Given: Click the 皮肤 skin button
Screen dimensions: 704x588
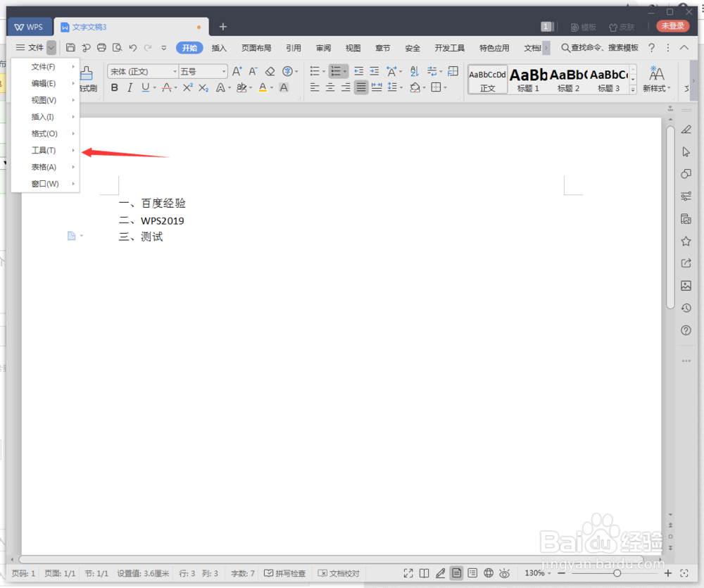Looking at the screenshot, I should [x=622, y=27].
